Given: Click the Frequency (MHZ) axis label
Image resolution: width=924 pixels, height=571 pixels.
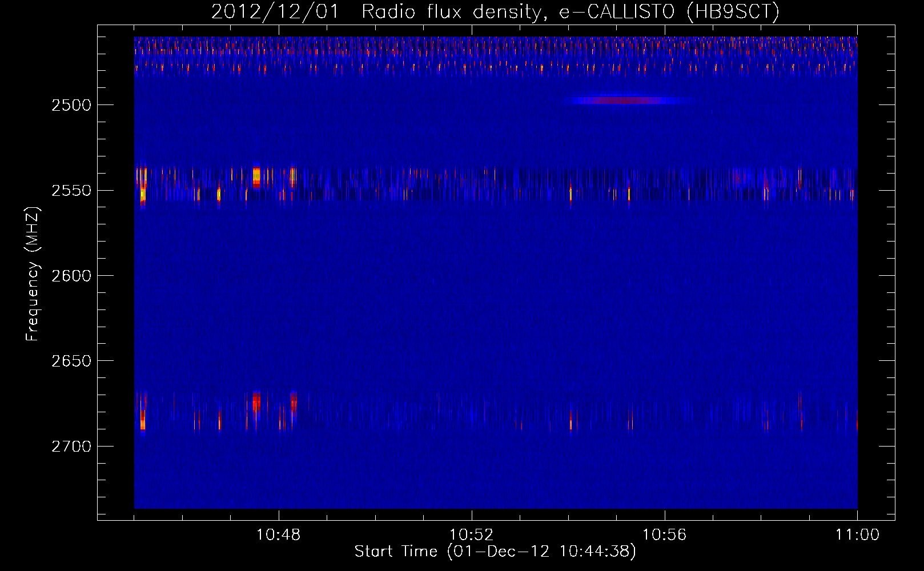Looking at the screenshot, I should (x=33, y=274).
